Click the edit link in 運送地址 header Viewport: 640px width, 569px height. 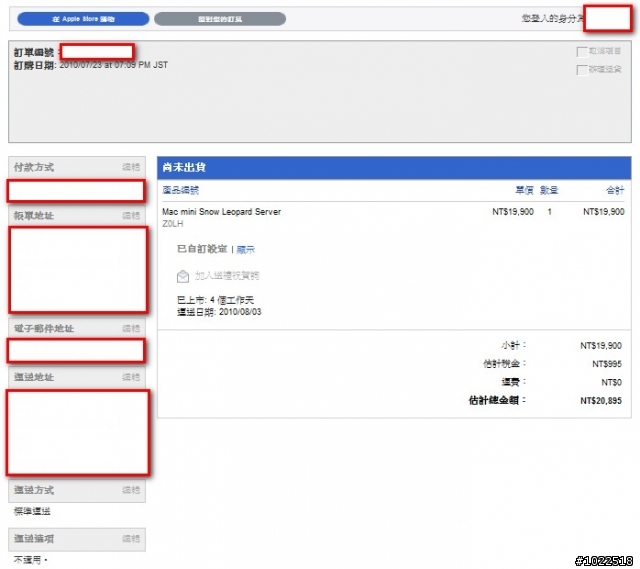tap(131, 377)
